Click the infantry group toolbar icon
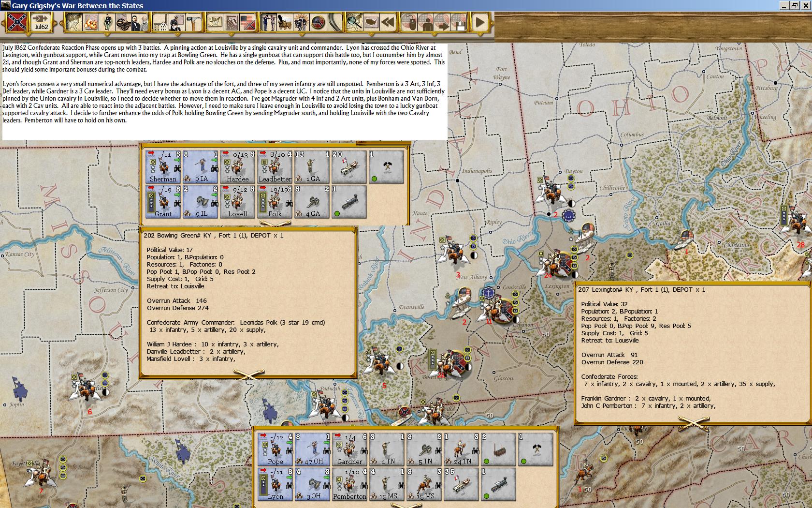This screenshot has height=508, width=812. (x=302, y=22)
